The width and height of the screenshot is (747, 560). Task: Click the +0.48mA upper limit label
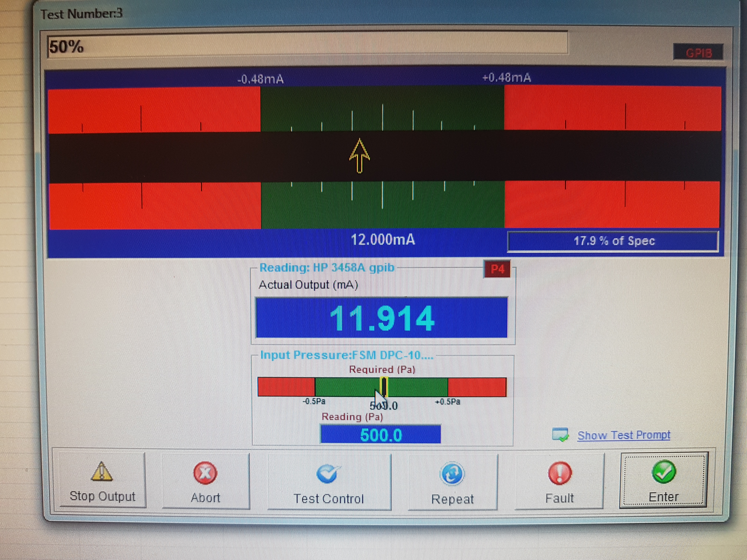507,78
